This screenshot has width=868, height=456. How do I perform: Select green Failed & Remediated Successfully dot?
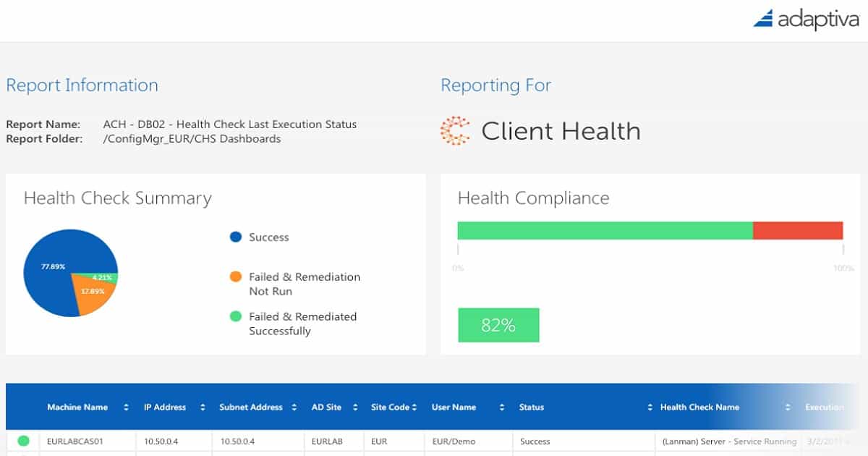click(235, 316)
